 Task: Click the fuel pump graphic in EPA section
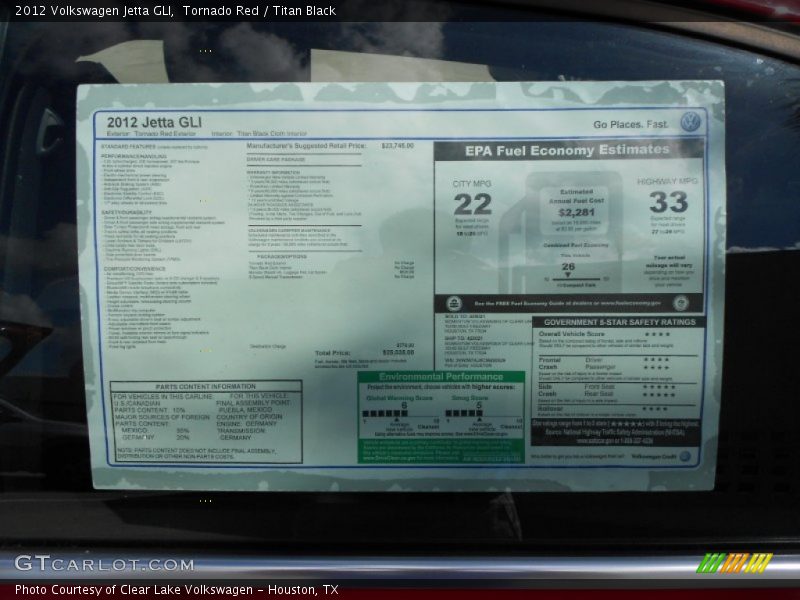tap(566, 230)
